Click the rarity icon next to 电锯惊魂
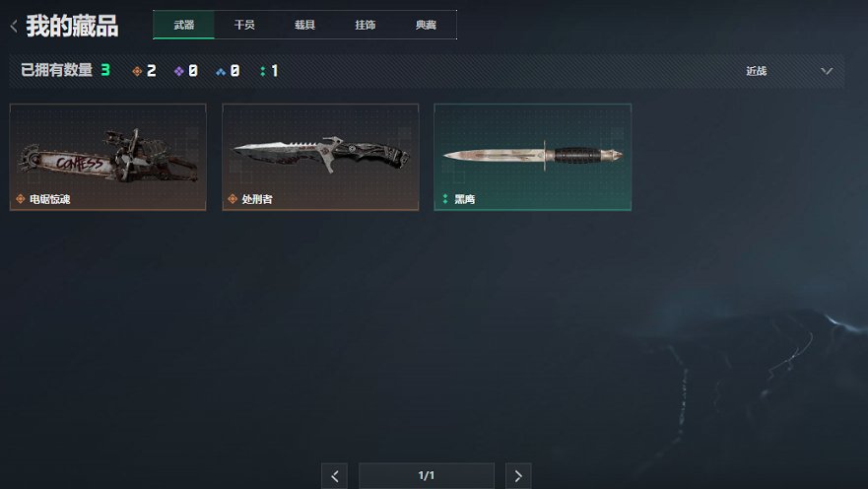Screen dimensions: 868x489 21,199
